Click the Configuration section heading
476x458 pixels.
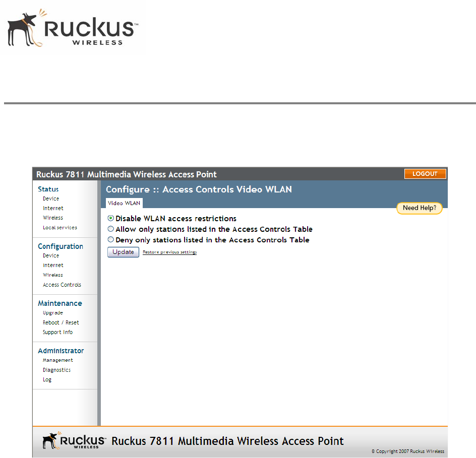[61, 246]
